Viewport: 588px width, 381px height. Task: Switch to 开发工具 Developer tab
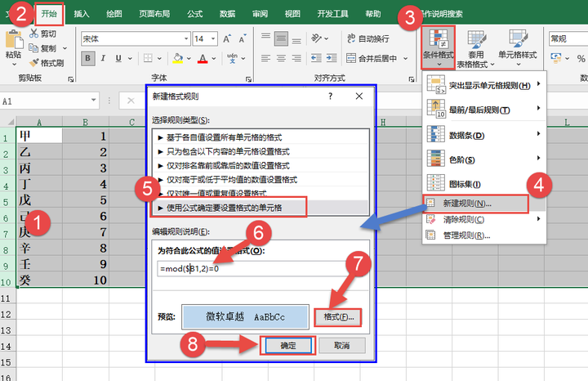(x=332, y=14)
